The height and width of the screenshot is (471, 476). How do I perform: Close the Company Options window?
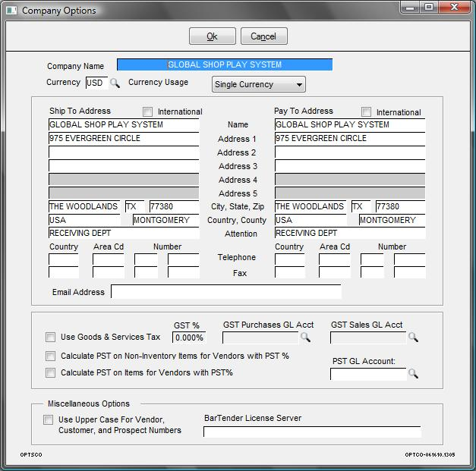point(454,7)
